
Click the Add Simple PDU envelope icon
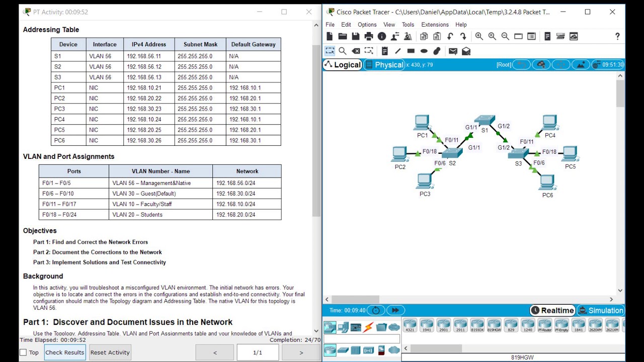point(453,51)
